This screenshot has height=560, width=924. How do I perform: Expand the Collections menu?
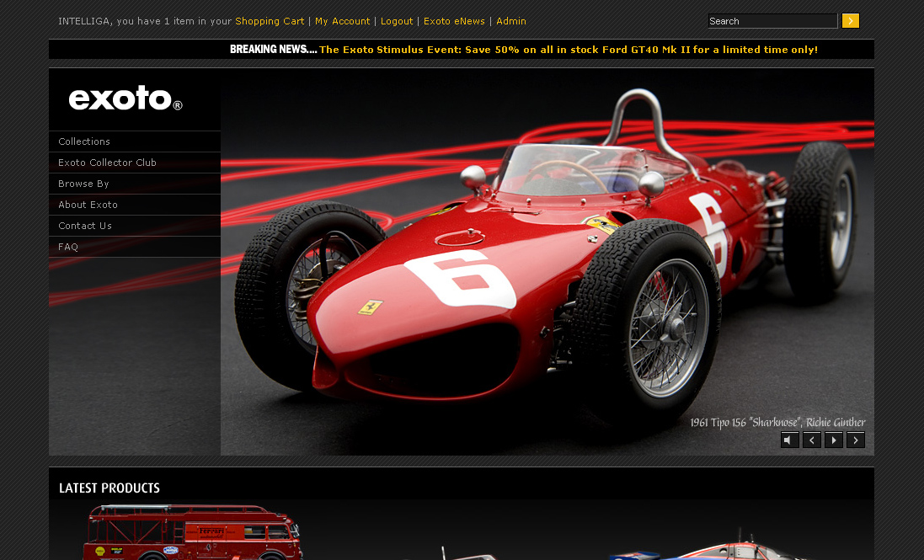[84, 141]
